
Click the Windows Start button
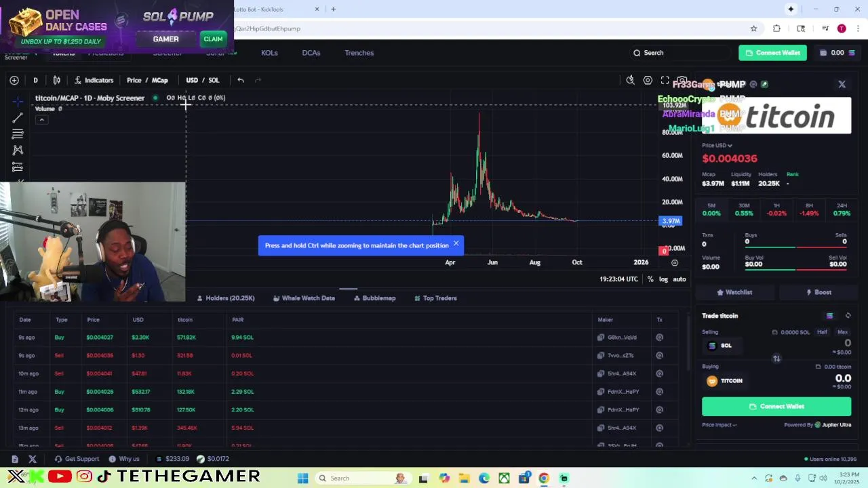303,479
